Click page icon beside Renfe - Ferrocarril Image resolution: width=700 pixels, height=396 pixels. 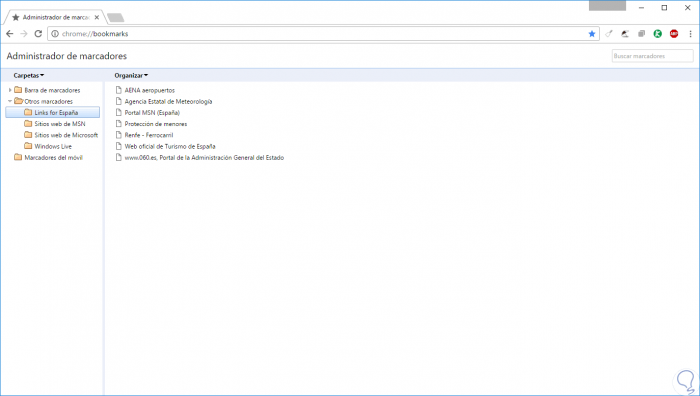[x=119, y=134]
